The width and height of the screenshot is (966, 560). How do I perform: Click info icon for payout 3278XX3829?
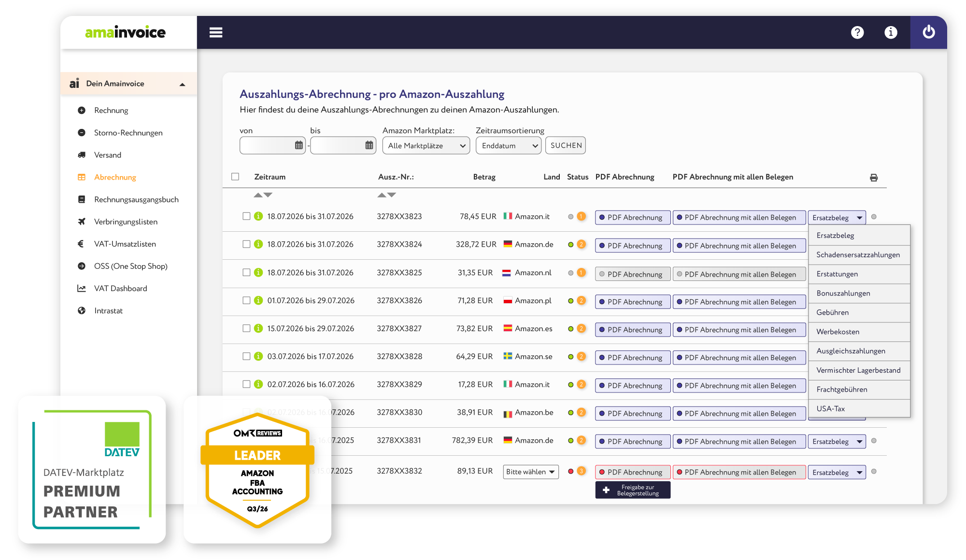click(258, 384)
